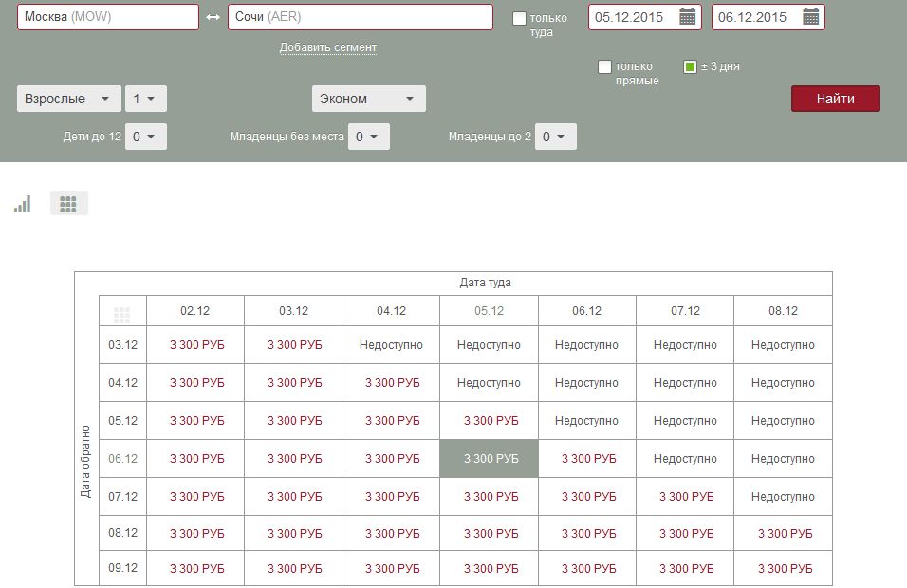Switch to bar chart price view
The image size is (907, 588).
pos(22,204)
